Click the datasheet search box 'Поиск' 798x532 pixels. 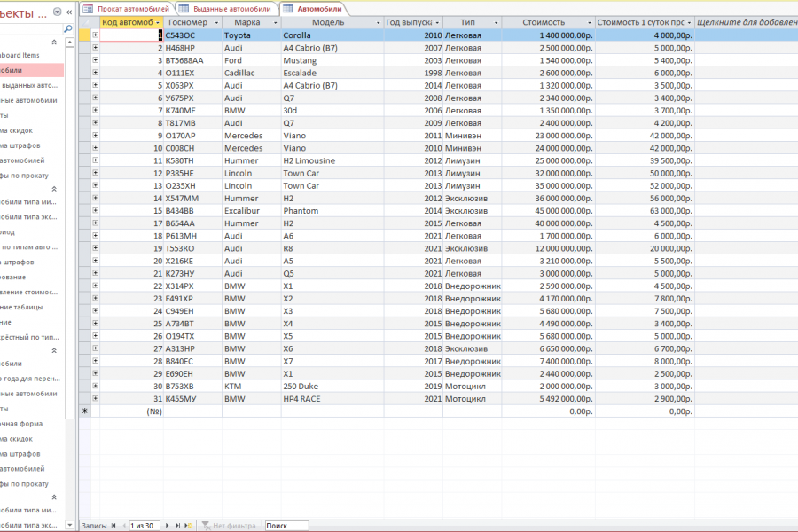pos(286,526)
